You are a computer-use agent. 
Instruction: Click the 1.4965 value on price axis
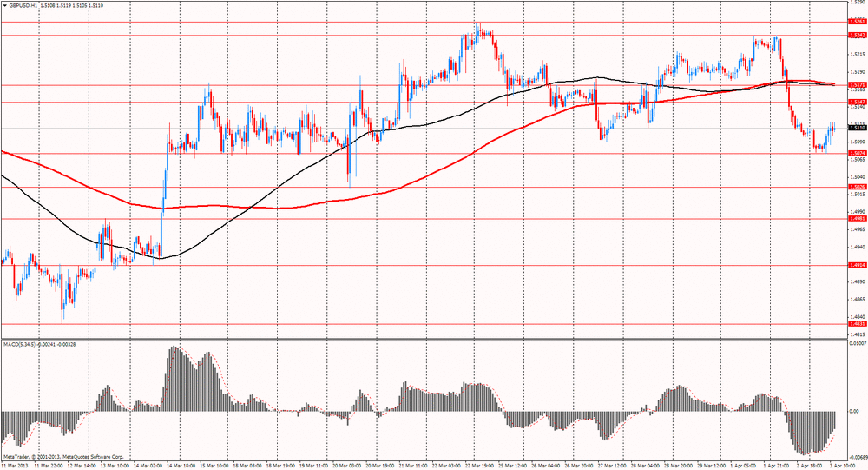pos(857,228)
